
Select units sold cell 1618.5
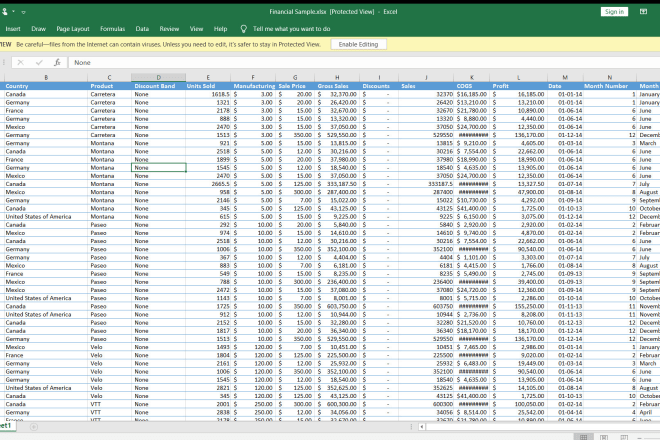[x=208, y=94]
